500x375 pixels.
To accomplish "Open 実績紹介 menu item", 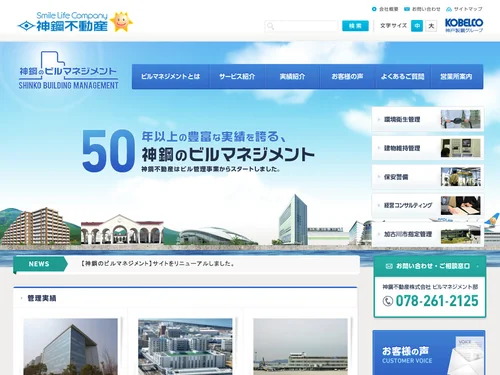I will click(x=292, y=77).
